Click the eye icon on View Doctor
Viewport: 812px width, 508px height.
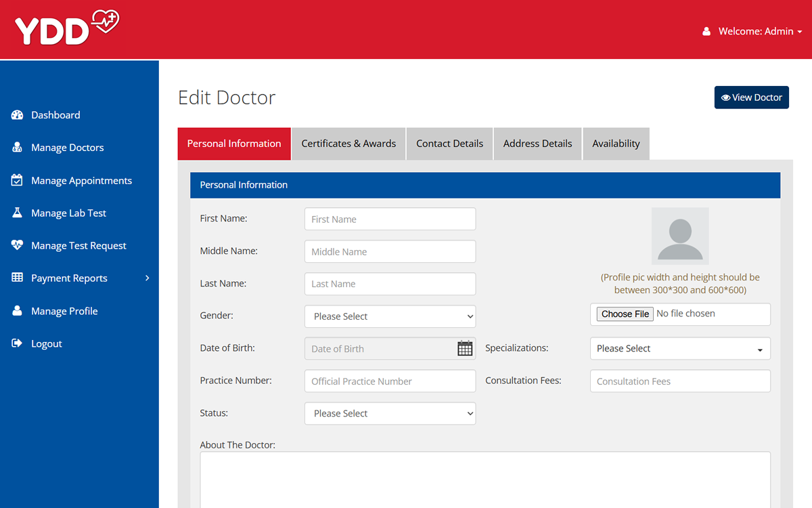tap(725, 98)
